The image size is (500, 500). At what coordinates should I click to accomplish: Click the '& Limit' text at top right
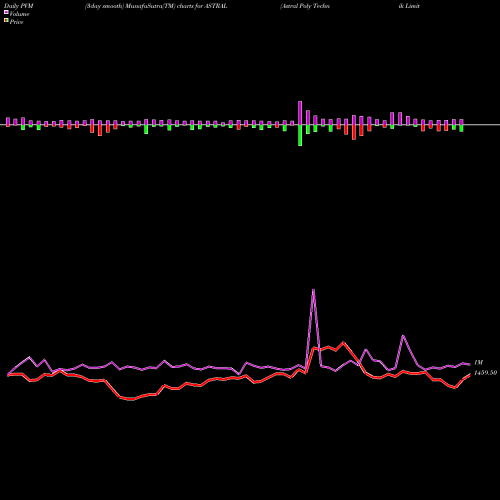tap(409, 6)
